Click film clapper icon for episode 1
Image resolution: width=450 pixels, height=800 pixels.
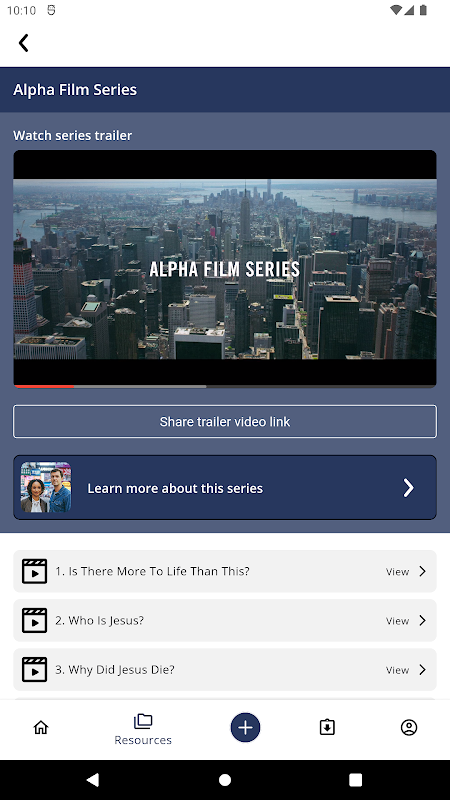pos(35,571)
